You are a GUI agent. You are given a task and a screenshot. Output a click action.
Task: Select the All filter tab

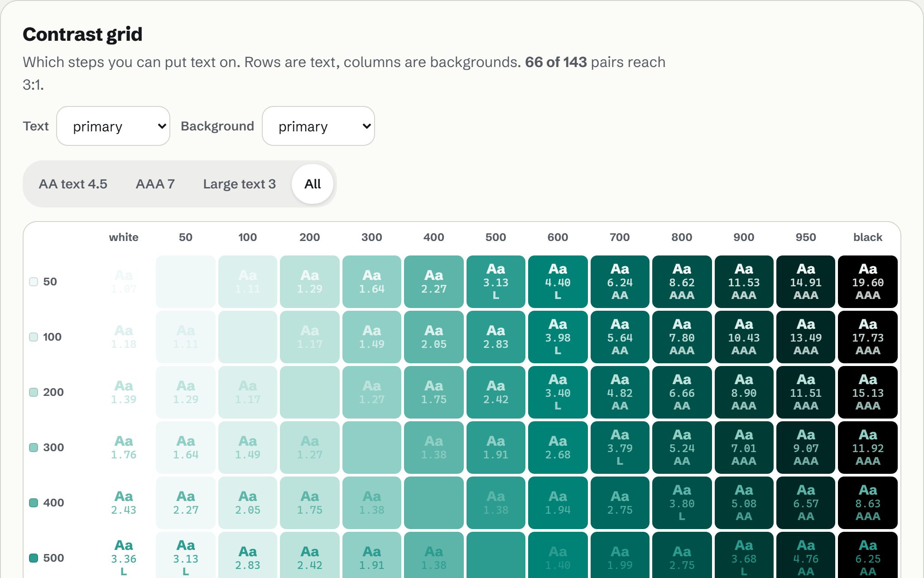(x=313, y=184)
